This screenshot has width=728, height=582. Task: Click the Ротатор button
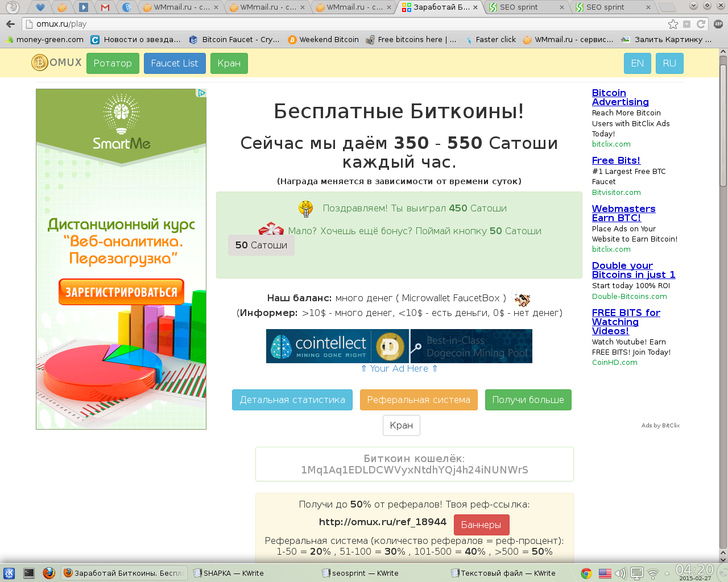click(113, 63)
